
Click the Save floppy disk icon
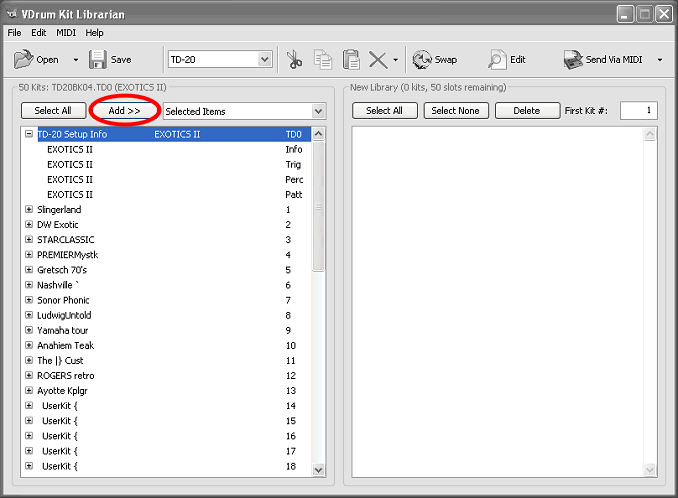tap(98, 60)
